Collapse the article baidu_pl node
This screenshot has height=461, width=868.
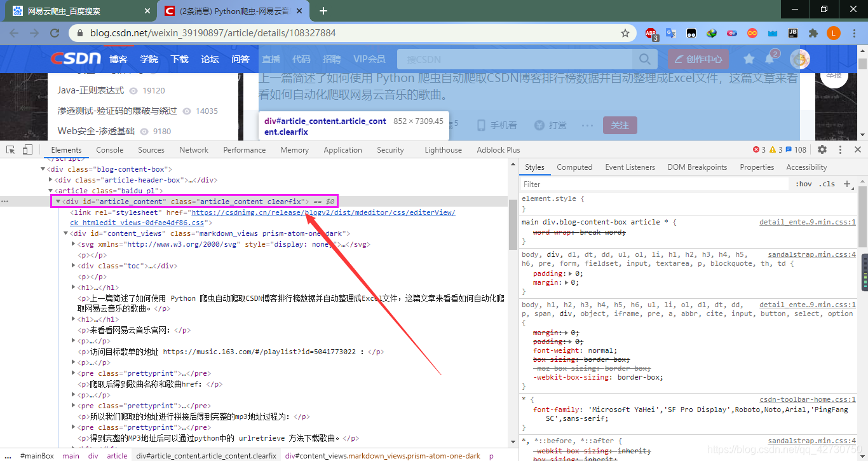click(51, 191)
